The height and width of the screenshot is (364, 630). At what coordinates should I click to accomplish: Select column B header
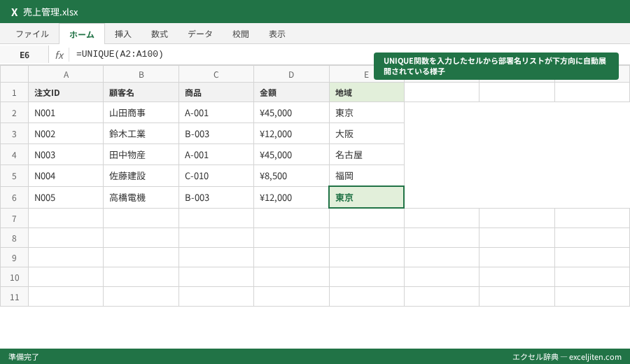click(141, 74)
